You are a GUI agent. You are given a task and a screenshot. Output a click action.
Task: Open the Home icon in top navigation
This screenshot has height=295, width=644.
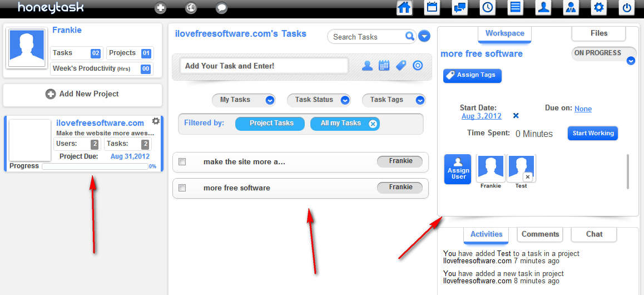[x=404, y=8]
